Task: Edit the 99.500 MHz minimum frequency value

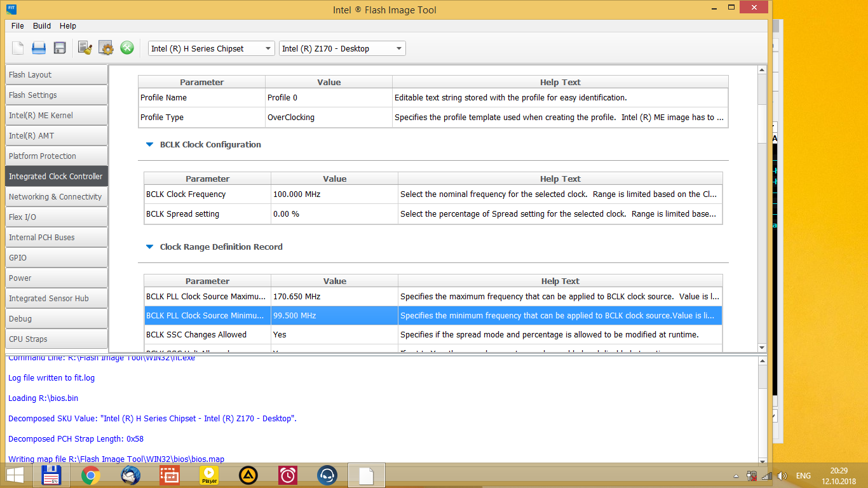Action: tap(334, 316)
